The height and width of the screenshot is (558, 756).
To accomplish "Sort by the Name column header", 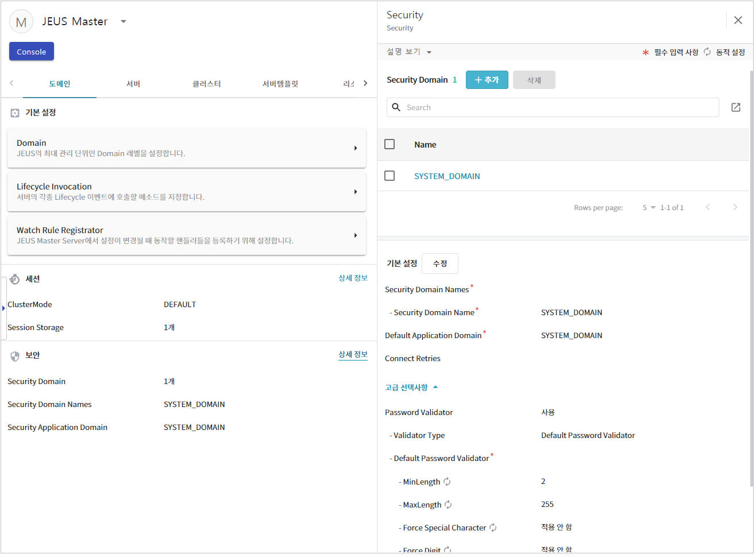I will point(425,145).
